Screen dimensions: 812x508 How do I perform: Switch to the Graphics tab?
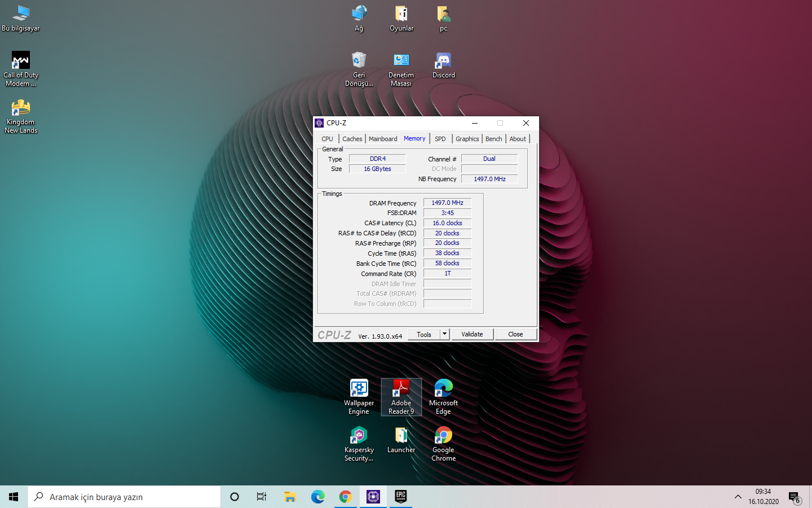coord(467,139)
